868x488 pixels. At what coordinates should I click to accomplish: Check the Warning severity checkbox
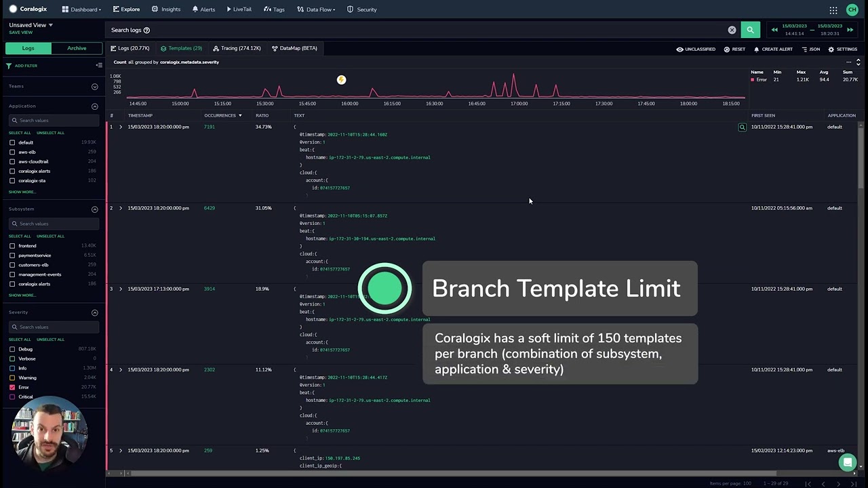tap(12, 378)
